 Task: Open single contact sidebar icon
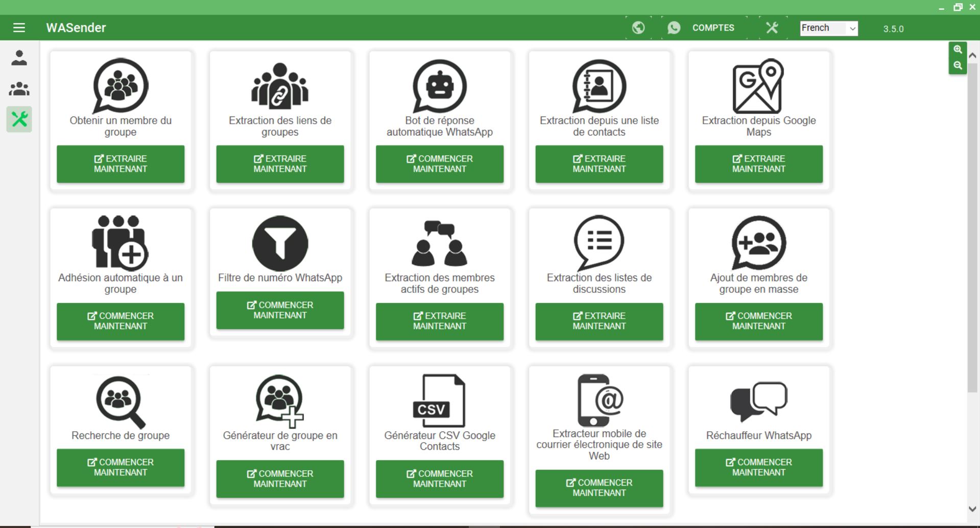coord(19,58)
